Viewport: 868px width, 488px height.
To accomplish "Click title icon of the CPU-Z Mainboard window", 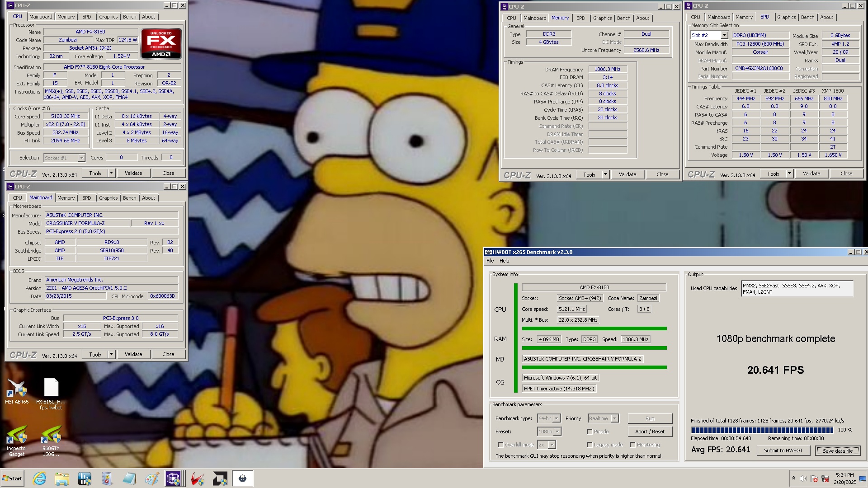I will [10, 187].
